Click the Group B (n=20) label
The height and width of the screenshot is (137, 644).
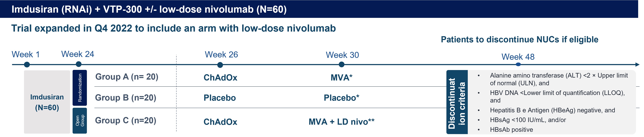[125, 98]
